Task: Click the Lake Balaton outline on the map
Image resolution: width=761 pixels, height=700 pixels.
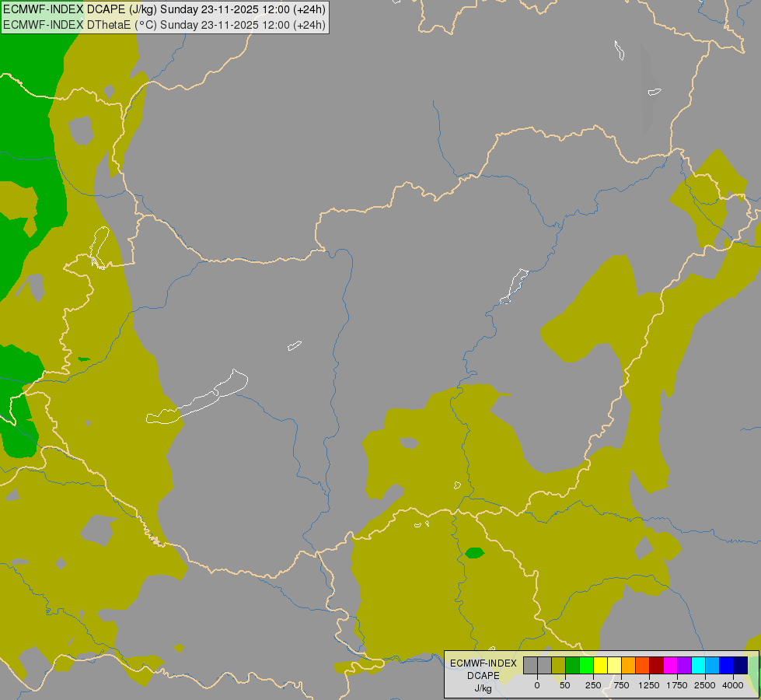Action: coord(197,397)
